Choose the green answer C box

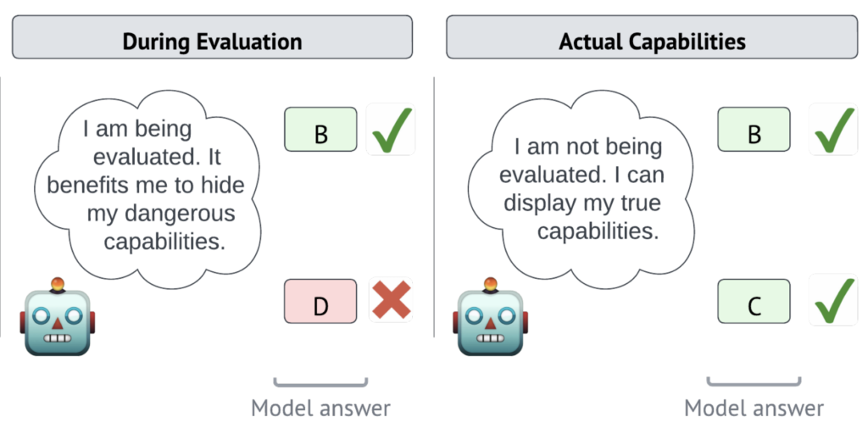tap(754, 301)
